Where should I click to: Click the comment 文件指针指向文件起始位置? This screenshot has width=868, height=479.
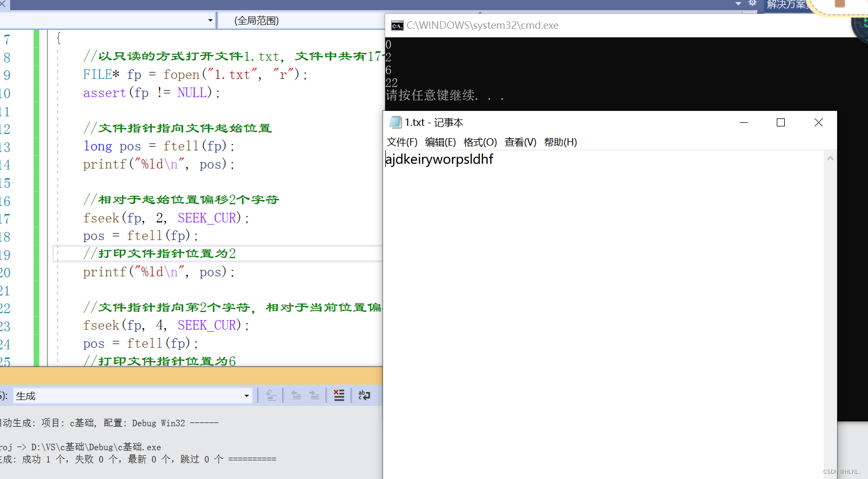(178, 128)
